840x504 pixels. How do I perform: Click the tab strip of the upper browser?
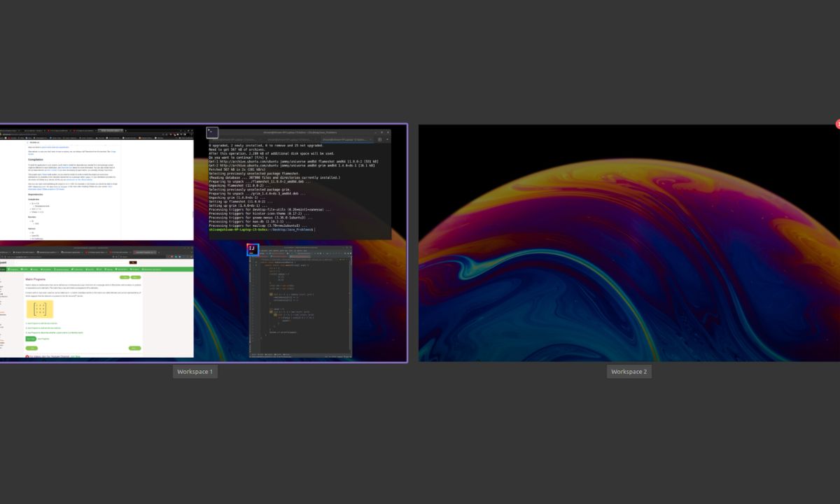pos(70,130)
